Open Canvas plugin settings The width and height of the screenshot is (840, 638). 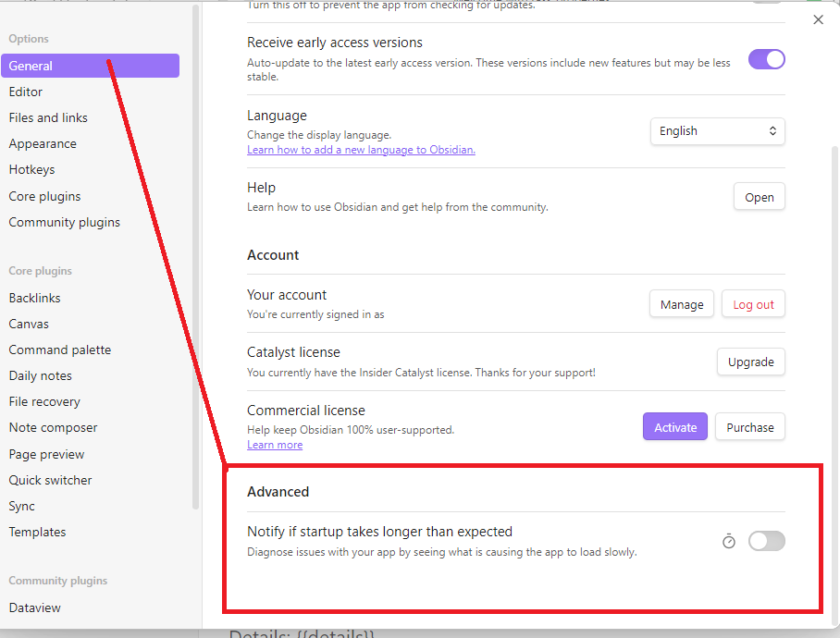[x=29, y=325]
